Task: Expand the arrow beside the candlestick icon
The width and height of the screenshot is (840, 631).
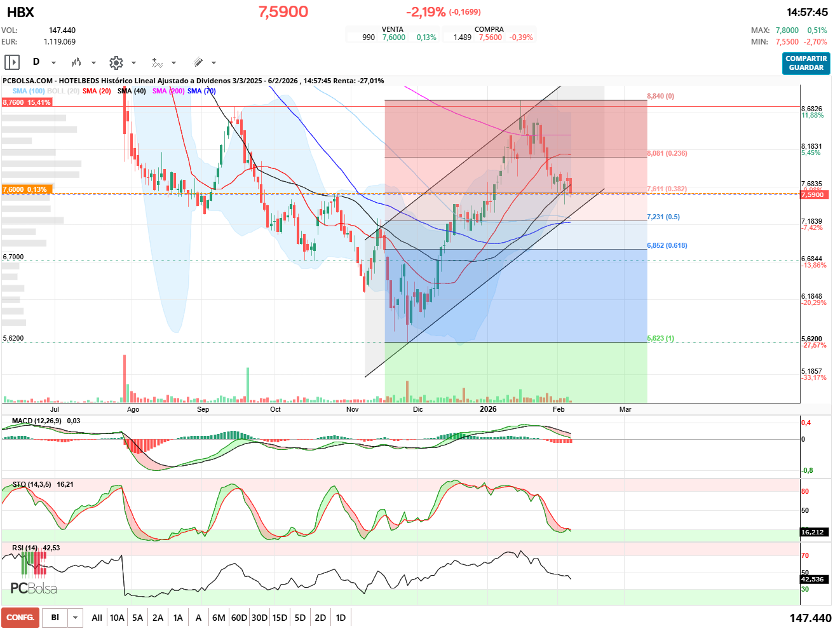Action: pos(93,63)
